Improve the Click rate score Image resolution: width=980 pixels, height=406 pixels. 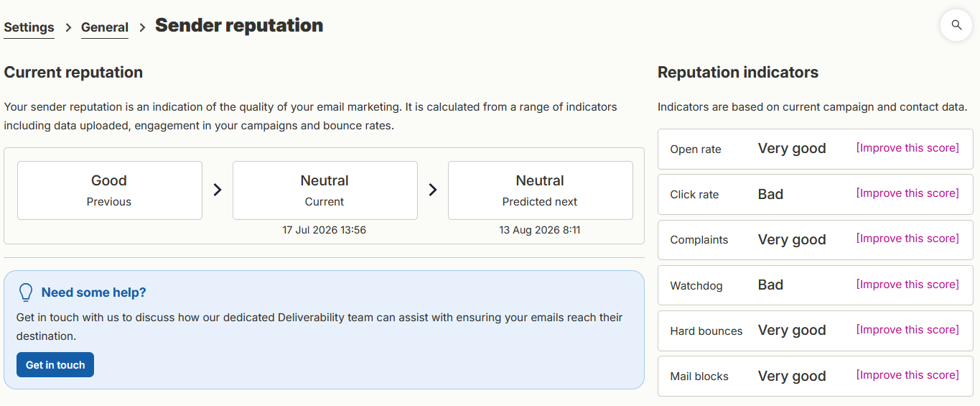[907, 193]
